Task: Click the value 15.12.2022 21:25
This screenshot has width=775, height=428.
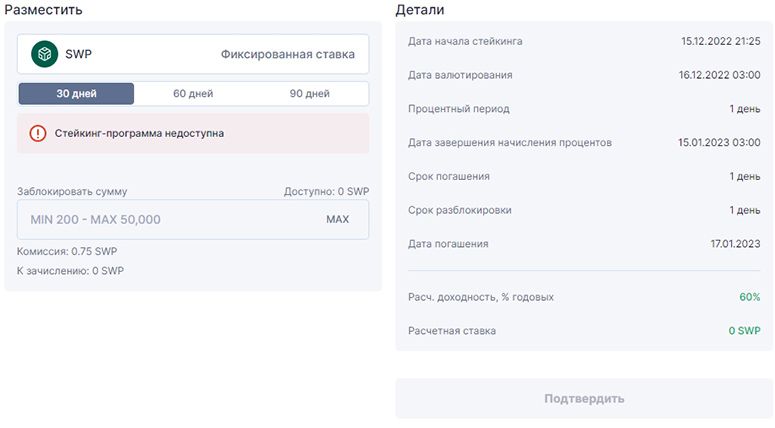Action: click(721, 42)
